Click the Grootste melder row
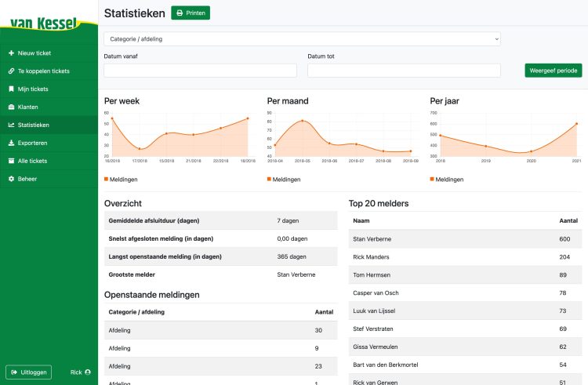This screenshot has width=588, height=385. [x=221, y=274]
